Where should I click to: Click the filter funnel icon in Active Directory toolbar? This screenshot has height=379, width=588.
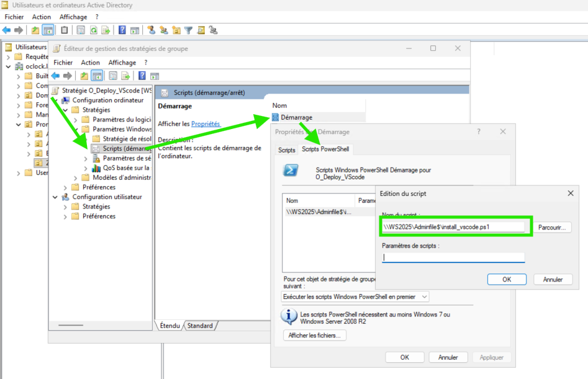pyautogui.click(x=189, y=30)
